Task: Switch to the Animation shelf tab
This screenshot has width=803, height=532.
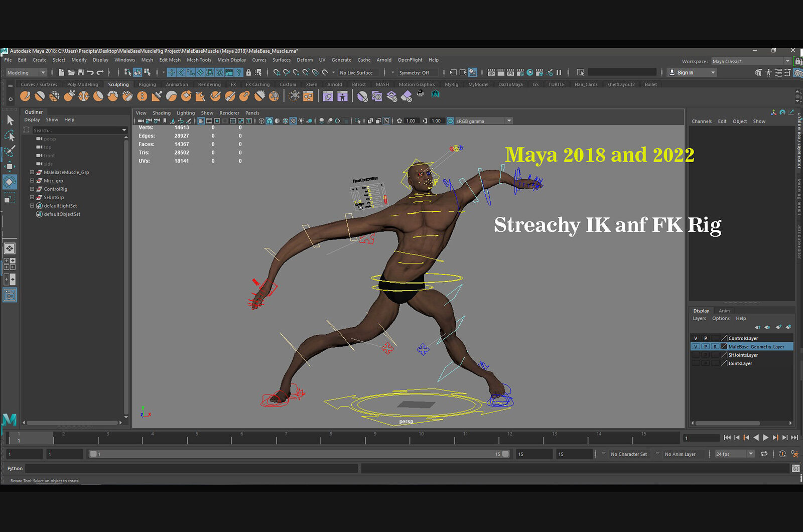Action: point(177,85)
